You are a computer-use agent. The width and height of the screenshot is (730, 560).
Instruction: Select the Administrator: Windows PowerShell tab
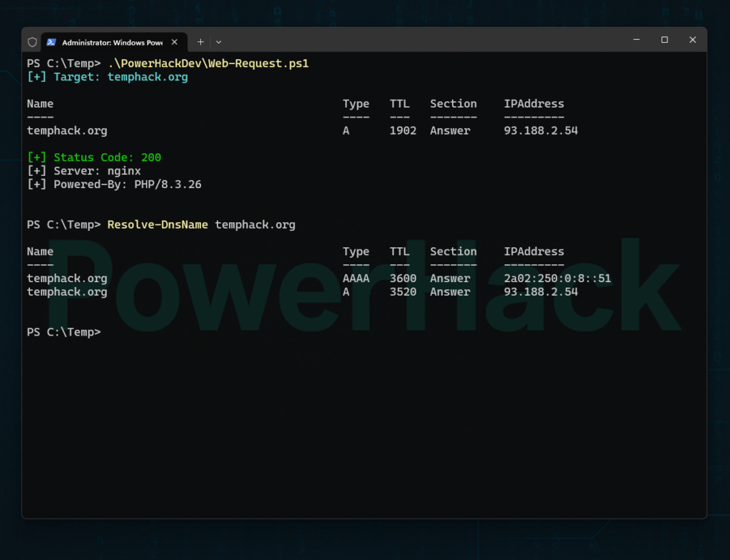pyautogui.click(x=112, y=42)
